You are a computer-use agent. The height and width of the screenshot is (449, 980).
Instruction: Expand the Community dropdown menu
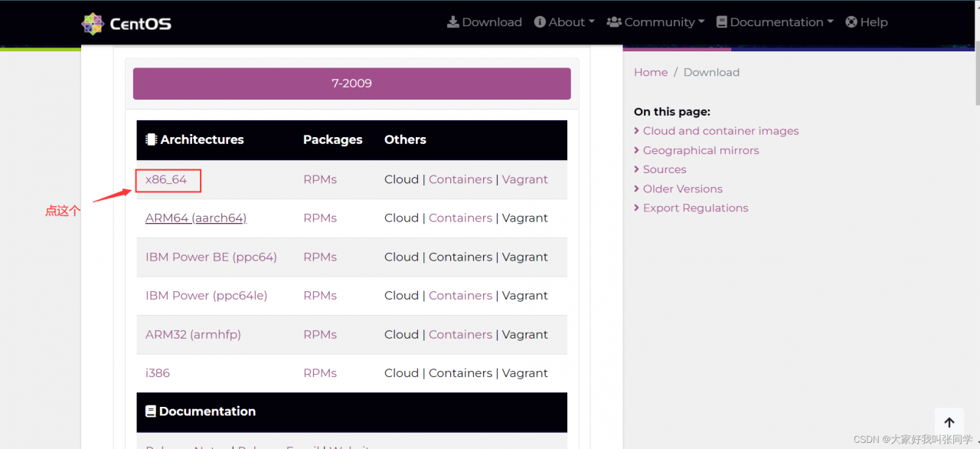pyautogui.click(x=656, y=22)
